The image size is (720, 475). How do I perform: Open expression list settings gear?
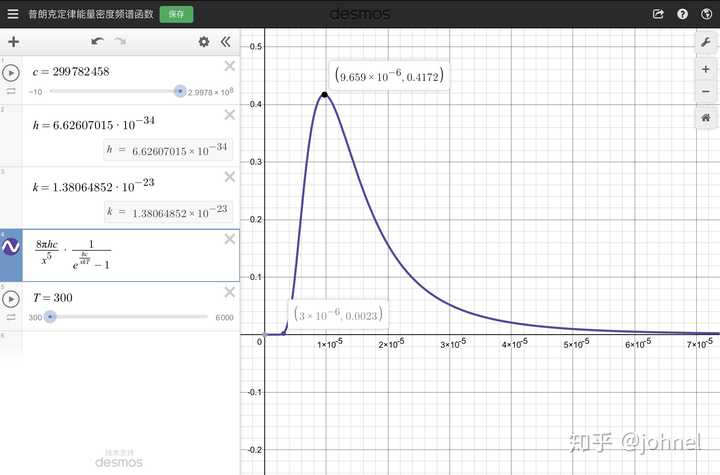(x=204, y=42)
